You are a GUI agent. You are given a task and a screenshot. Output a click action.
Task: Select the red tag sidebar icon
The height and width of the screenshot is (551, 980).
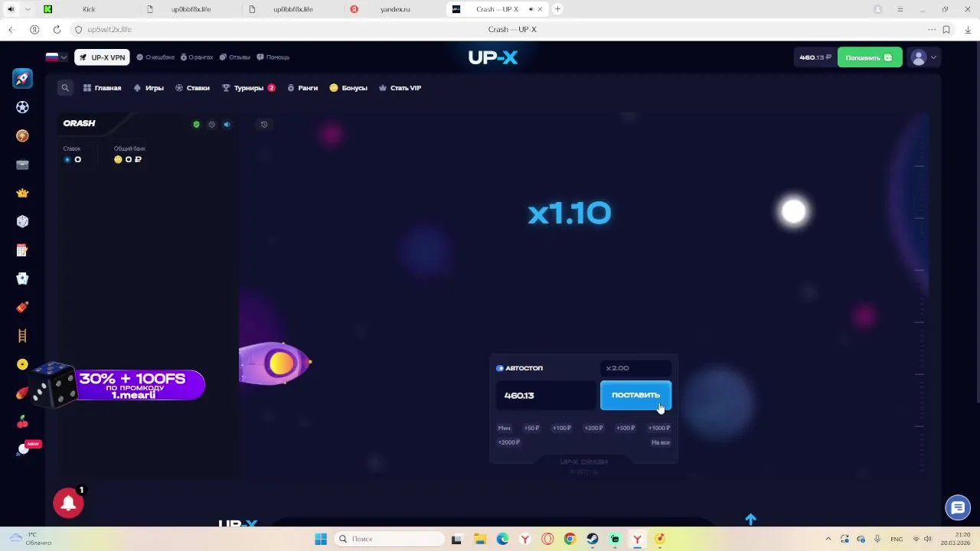pyautogui.click(x=22, y=307)
